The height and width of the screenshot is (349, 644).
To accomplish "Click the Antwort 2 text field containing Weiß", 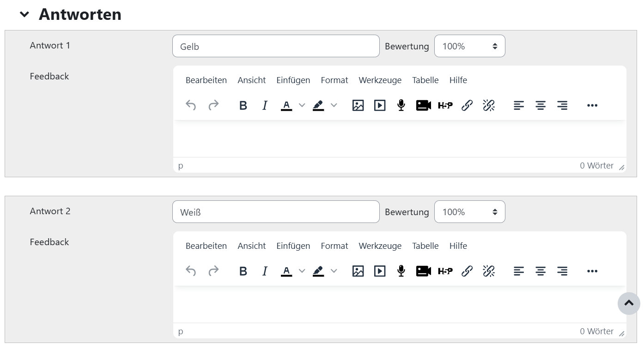I will (x=276, y=212).
